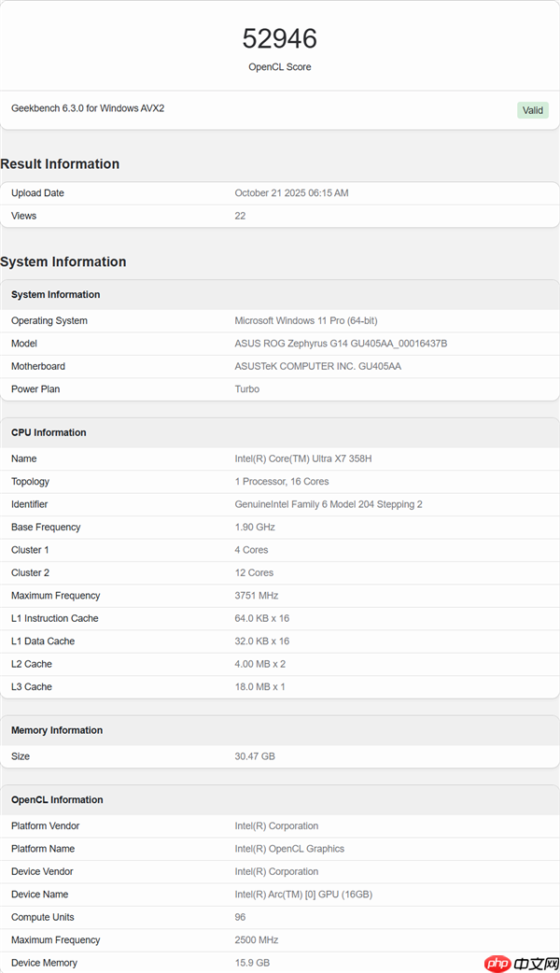560x973 pixels.
Task: Click the OpenCL Score label under the number
Action: [280, 67]
